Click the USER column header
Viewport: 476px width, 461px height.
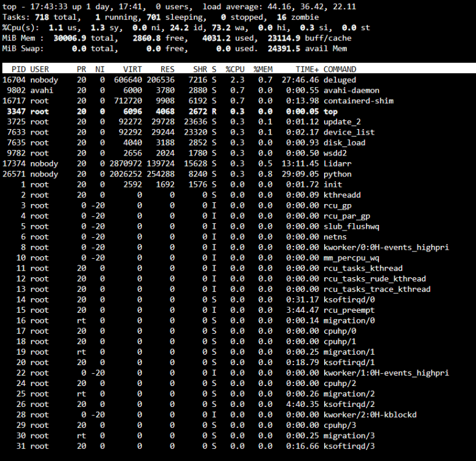tap(39, 69)
